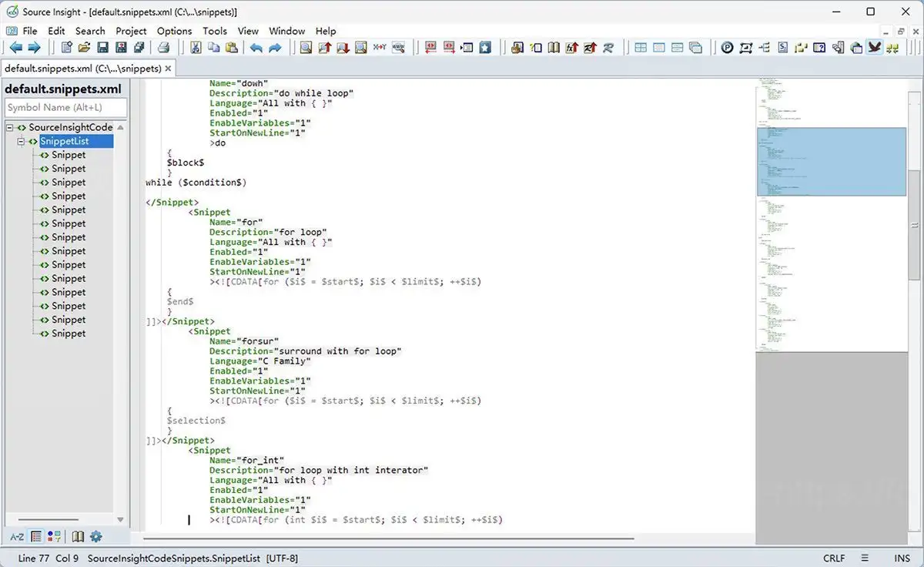This screenshot has height=567, width=924.
Task: Collapse the SnippetList tree node
Action: [21, 142]
